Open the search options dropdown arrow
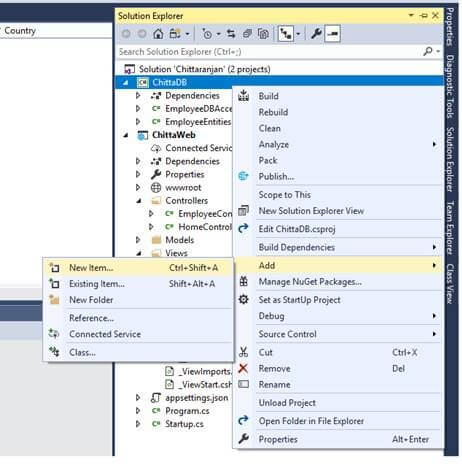 (x=438, y=51)
